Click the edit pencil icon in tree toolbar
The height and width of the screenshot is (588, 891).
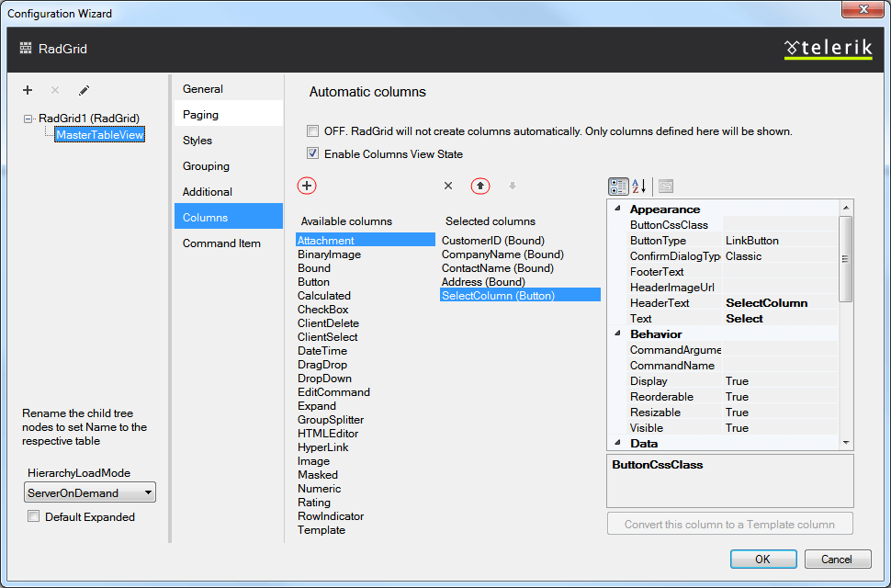[x=84, y=90]
